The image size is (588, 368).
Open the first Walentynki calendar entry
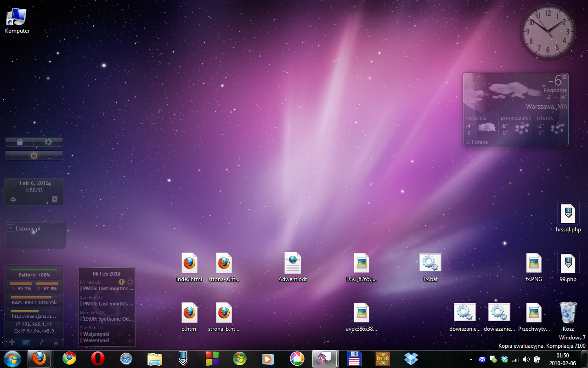click(96, 334)
